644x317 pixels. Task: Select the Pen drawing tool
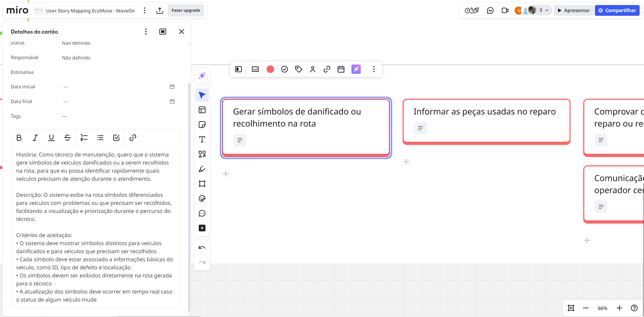pos(202,169)
